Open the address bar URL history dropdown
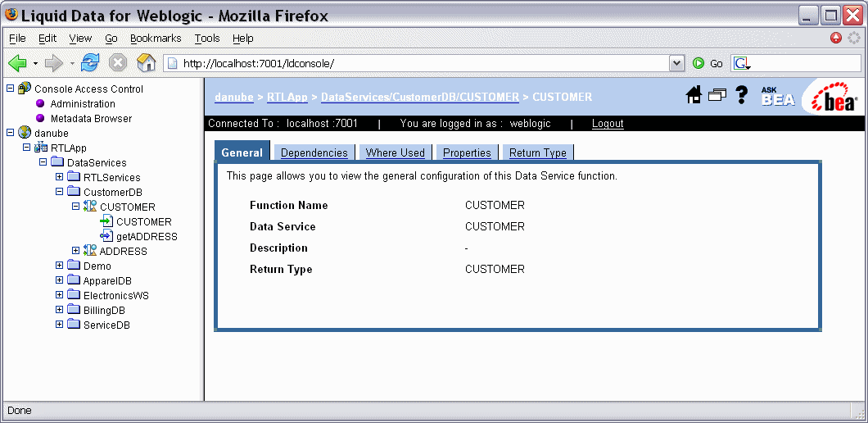 click(676, 63)
